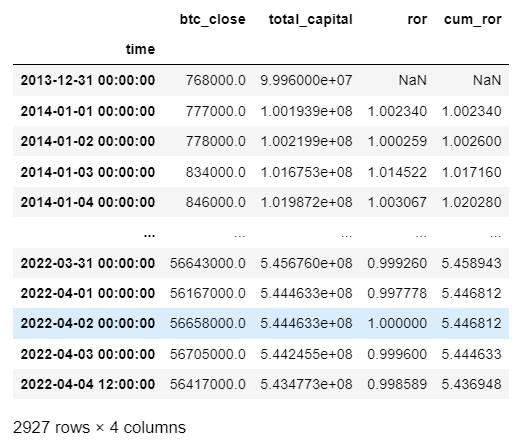Click the total_capital column header

pos(310,20)
